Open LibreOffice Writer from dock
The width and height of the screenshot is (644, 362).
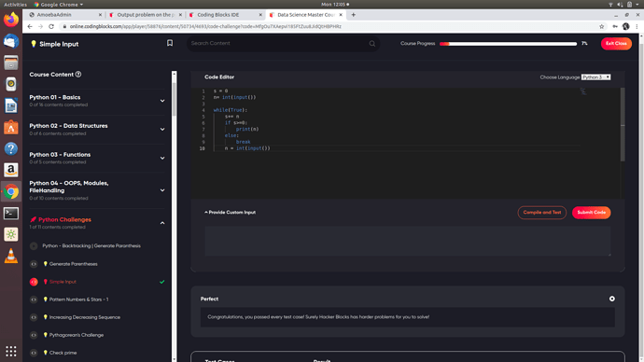11,105
